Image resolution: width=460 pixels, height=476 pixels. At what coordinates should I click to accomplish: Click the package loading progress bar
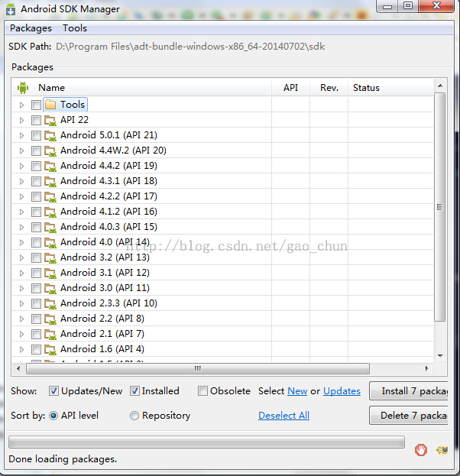pyautogui.click(x=206, y=442)
